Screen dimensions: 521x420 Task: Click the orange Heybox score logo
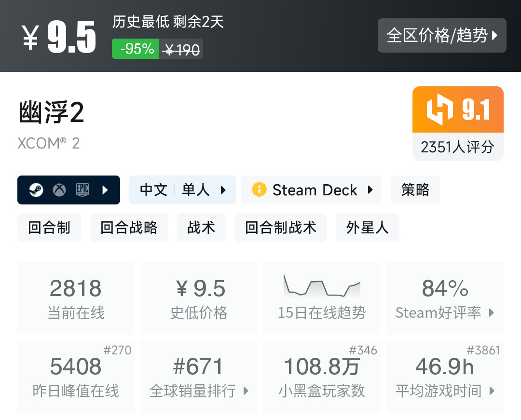coord(440,110)
